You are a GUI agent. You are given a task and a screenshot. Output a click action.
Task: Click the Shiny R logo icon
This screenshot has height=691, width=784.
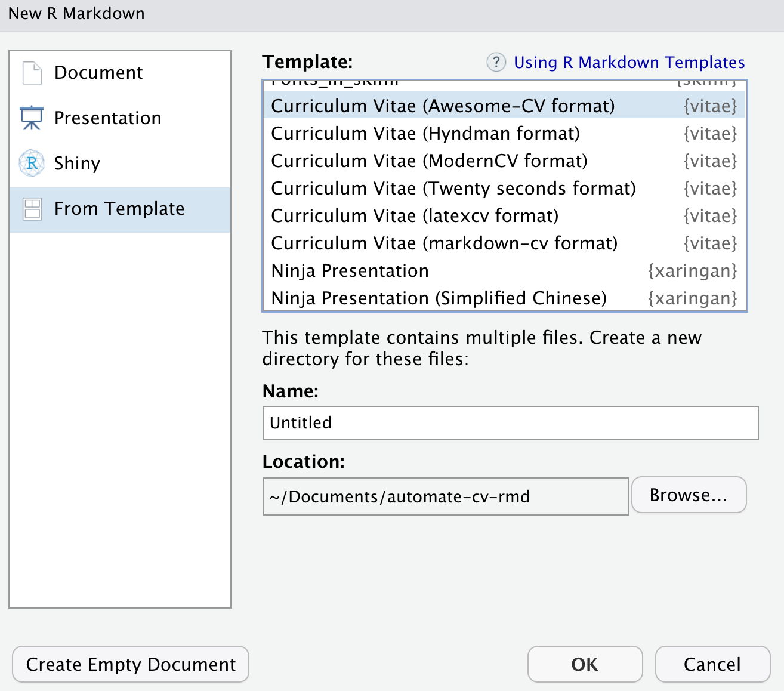pyautogui.click(x=32, y=164)
